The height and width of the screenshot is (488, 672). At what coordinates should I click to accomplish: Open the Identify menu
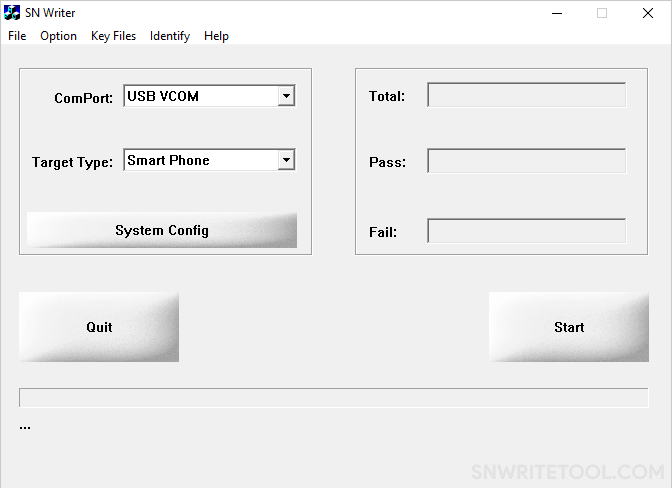170,36
